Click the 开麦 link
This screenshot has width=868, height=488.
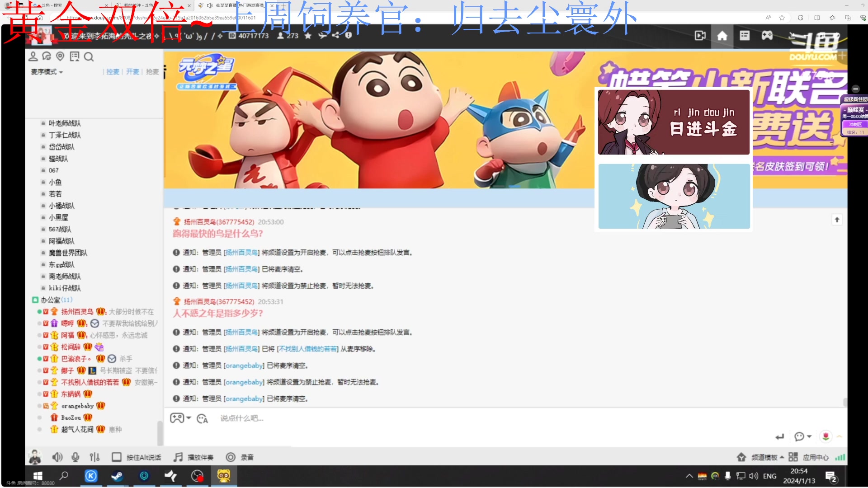click(132, 72)
